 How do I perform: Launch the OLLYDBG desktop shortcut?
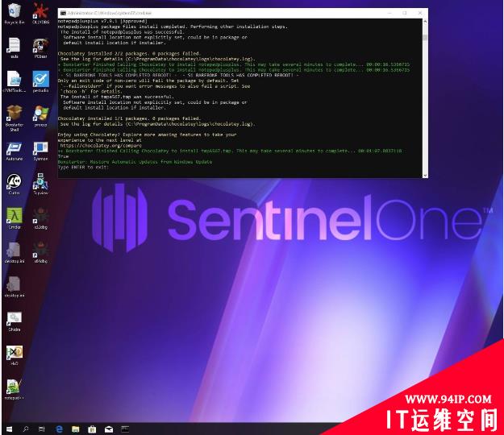pyautogui.click(x=41, y=13)
